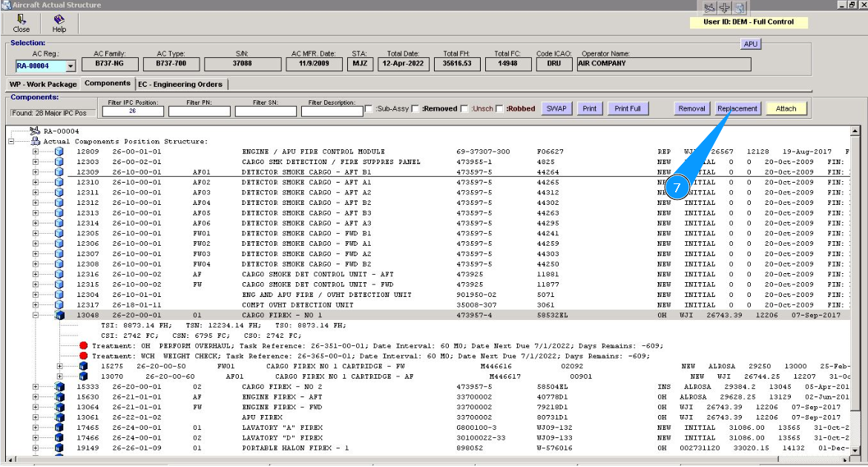Click component cube icon for row 12809
Viewport: 868px width, 467px height.
coord(59,151)
